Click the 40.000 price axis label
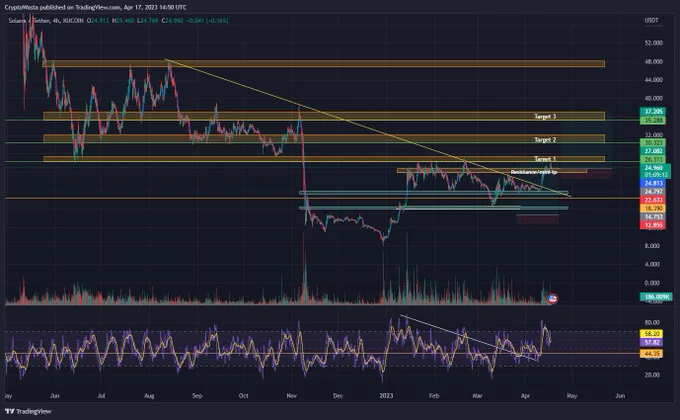The width and height of the screenshot is (680, 420). (653, 98)
